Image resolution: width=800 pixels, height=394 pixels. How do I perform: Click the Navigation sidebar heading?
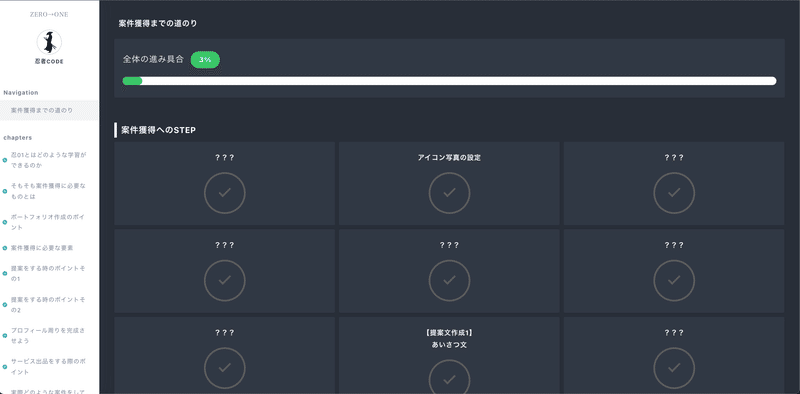click(x=21, y=92)
